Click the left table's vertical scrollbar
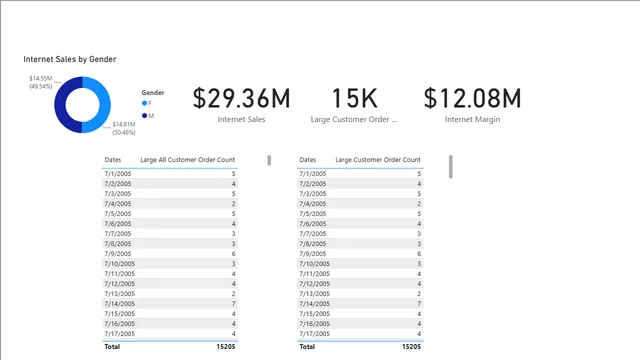Screen dimensions: 640x360 coord(269,160)
